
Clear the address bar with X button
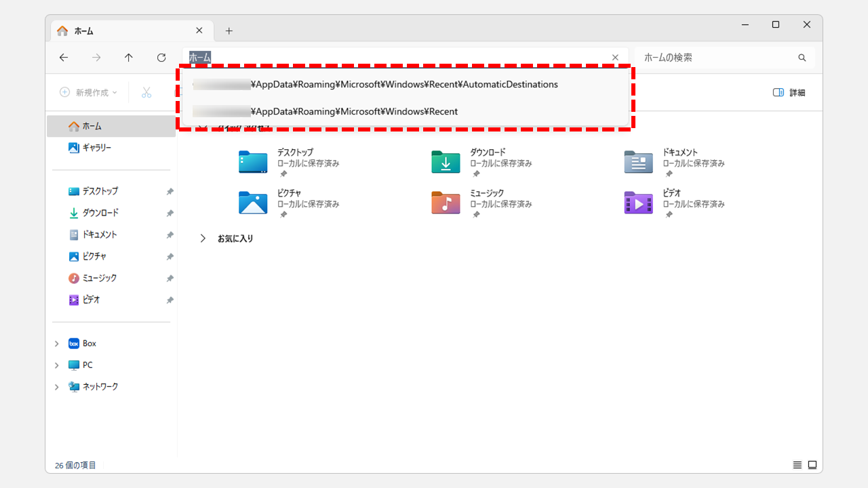click(x=615, y=58)
